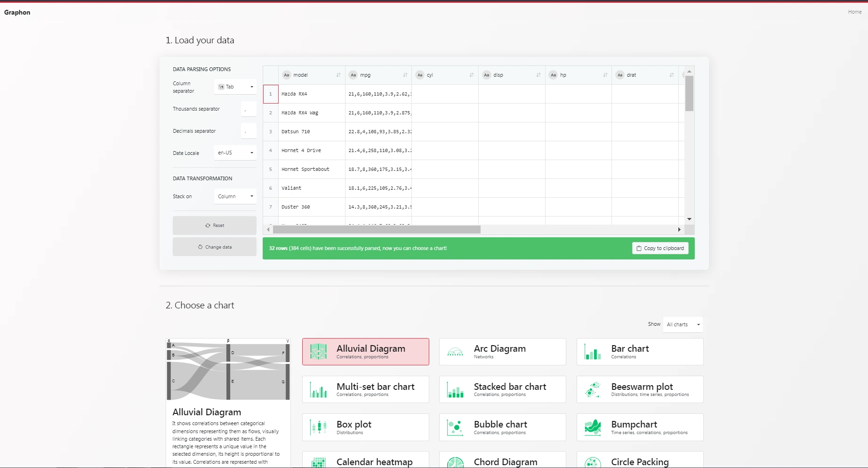Click the Bumpchart icon
Screen dimensions: 868x468
(593, 427)
